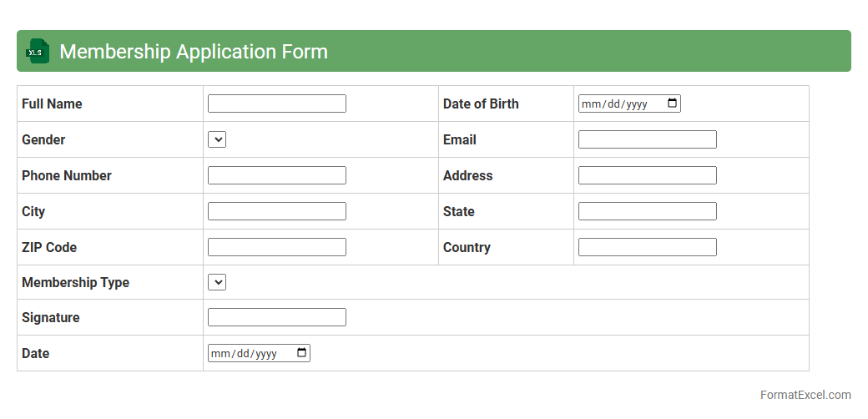Click the Country text field
Viewport: 868px width, 419px height.
point(647,247)
